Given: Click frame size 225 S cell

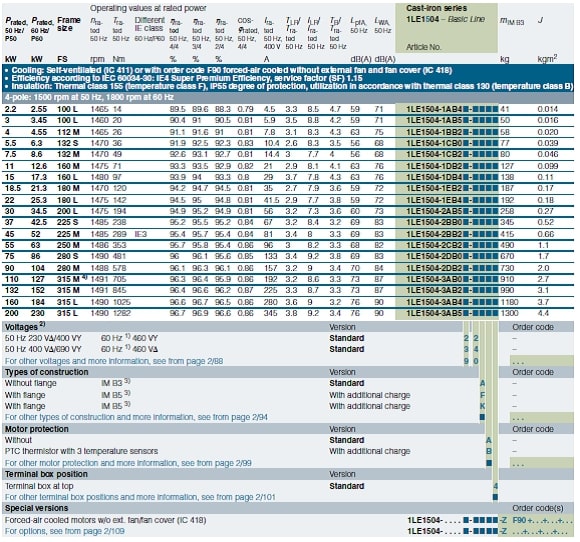Looking at the screenshot, I should click(68, 222).
